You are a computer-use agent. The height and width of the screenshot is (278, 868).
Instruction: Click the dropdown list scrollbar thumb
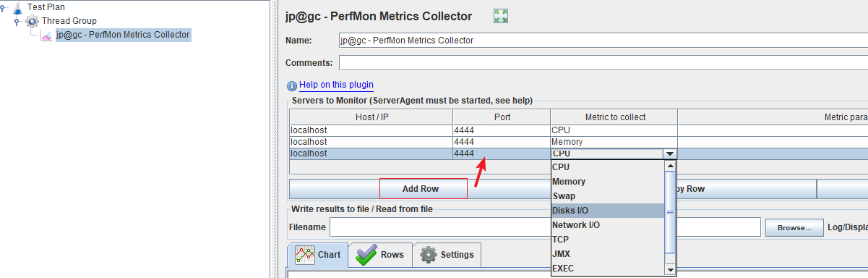(670, 212)
